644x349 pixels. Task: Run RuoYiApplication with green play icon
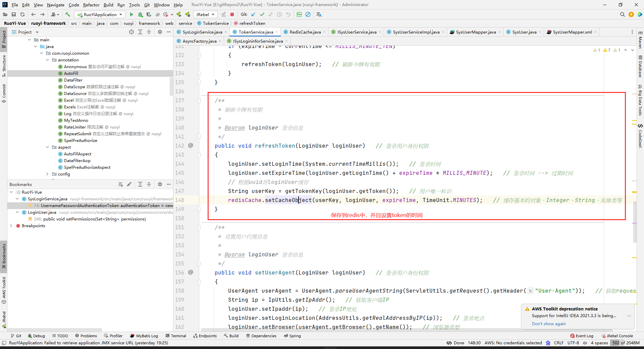131,14
